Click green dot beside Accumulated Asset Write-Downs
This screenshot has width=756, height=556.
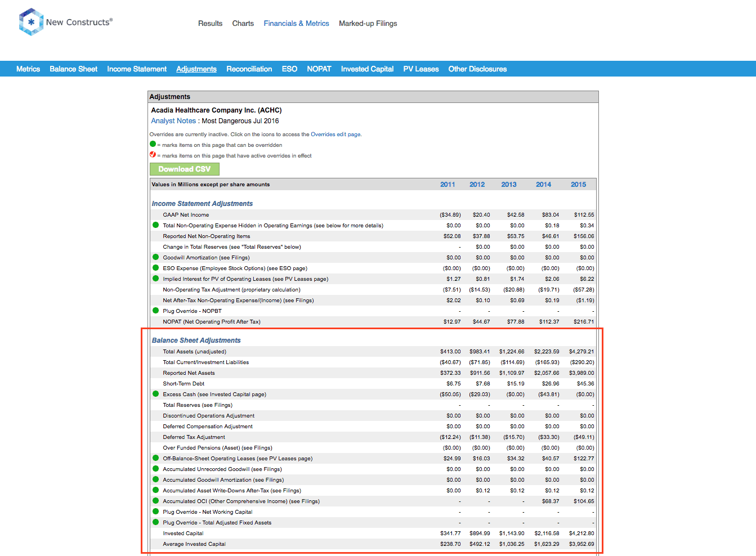(156, 490)
